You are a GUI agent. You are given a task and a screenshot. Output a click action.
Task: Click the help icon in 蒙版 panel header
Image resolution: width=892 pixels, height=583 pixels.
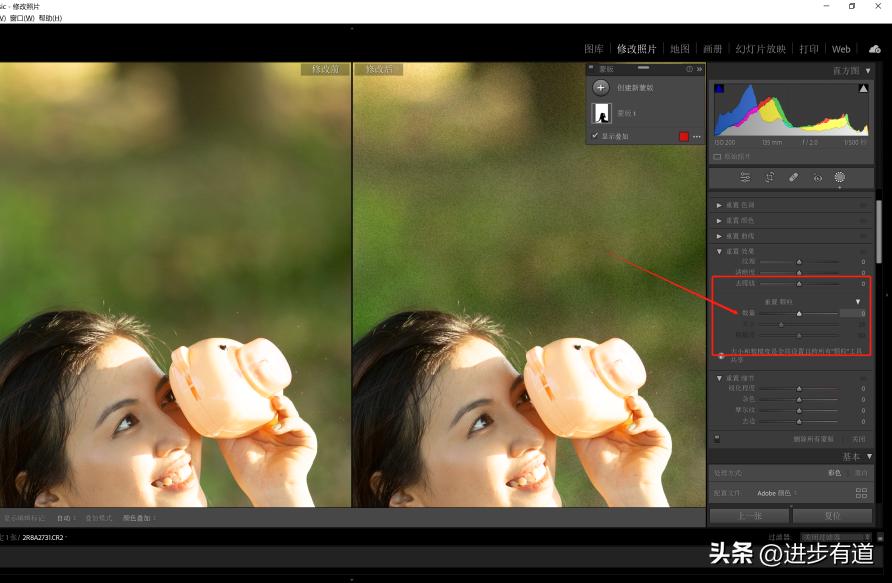click(x=689, y=69)
